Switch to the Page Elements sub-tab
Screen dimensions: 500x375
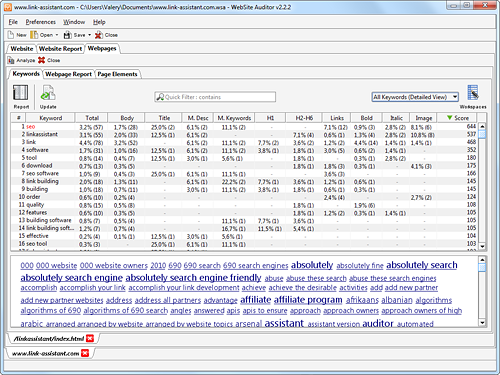(117, 74)
